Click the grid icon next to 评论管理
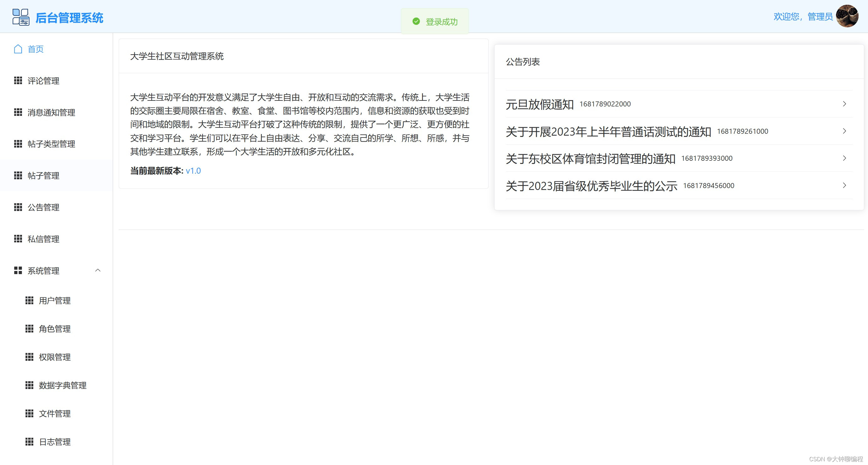This screenshot has height=465, width=868. click(18, 80)
